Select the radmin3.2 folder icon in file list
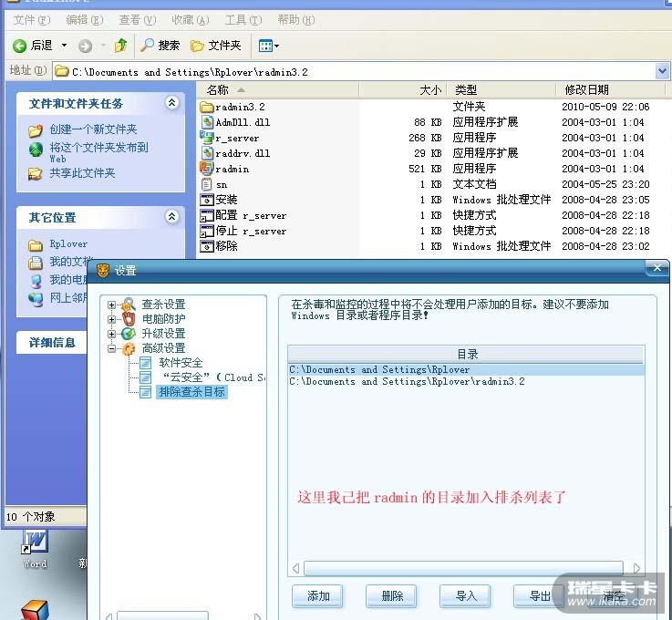Viewport: 672px width, 620px height. 207,107
